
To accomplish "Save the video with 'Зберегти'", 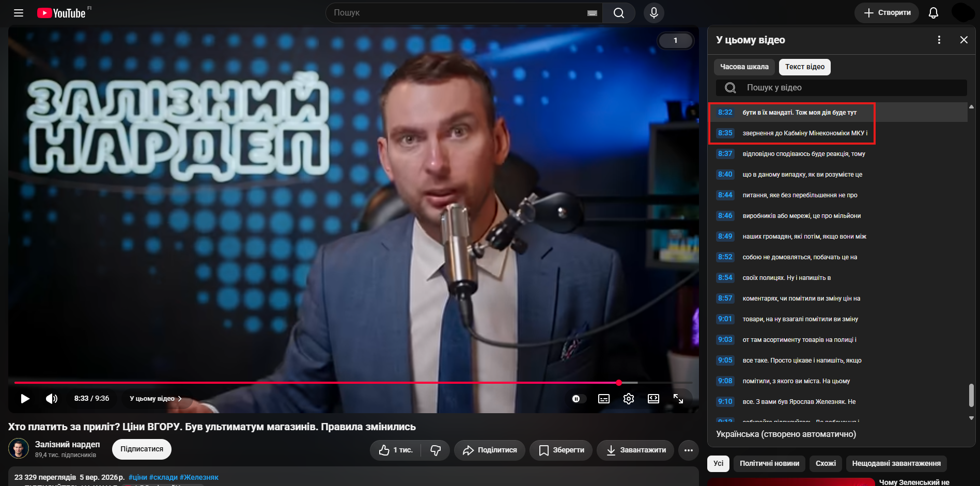I will click(x=561, y=450).
